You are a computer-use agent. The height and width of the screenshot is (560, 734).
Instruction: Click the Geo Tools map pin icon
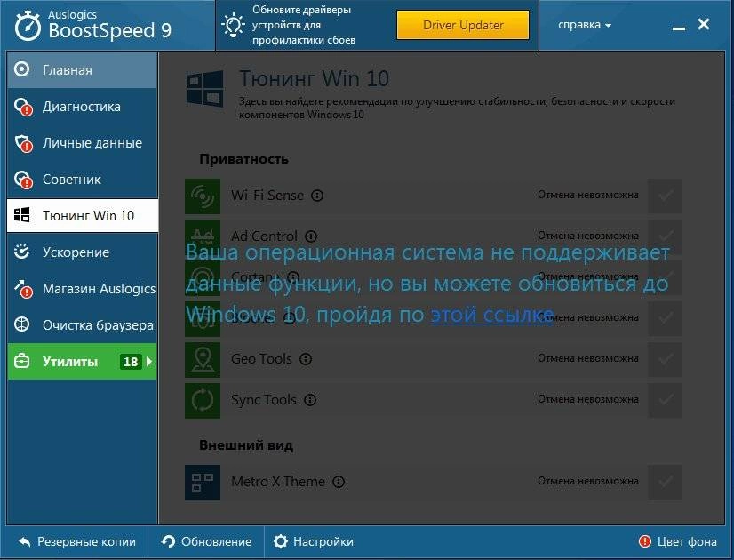tap(203, 360)
